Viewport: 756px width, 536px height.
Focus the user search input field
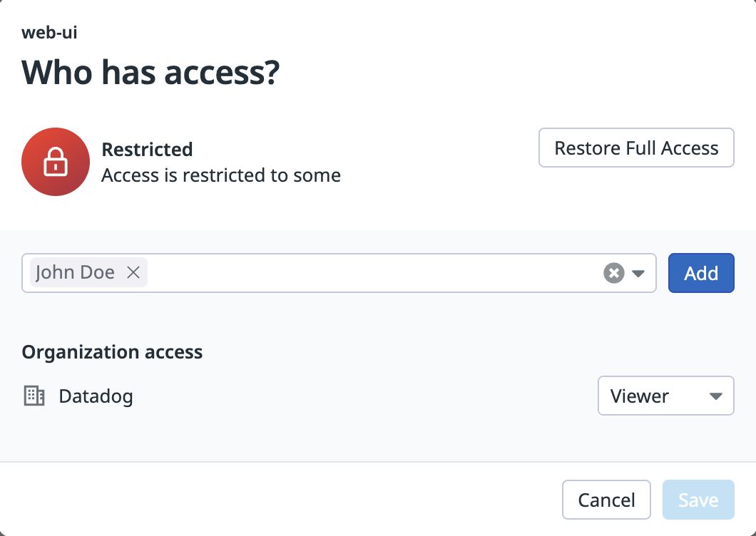pos(371,273)
